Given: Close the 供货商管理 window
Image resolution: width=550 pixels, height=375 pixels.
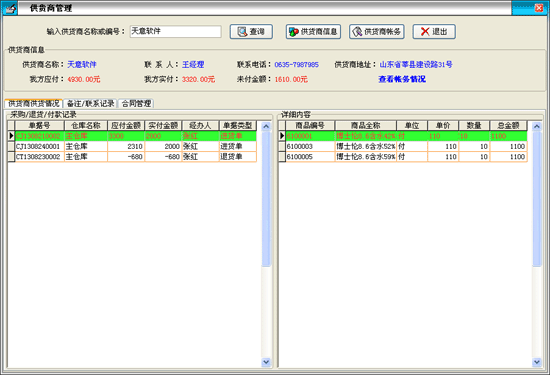Looking at the screenshot, I should tap(539, 8).
